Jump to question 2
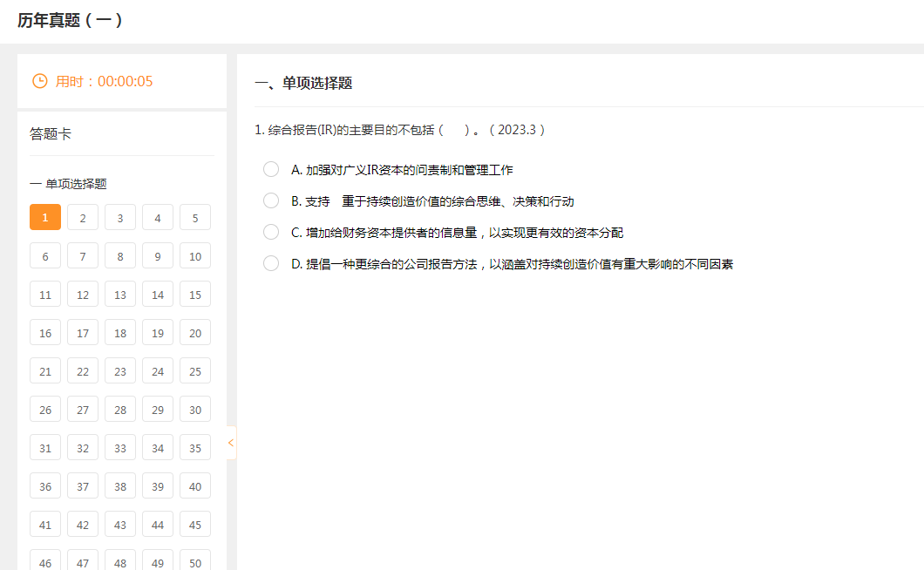Screen dimensions: 924x570 pos(83,218)
